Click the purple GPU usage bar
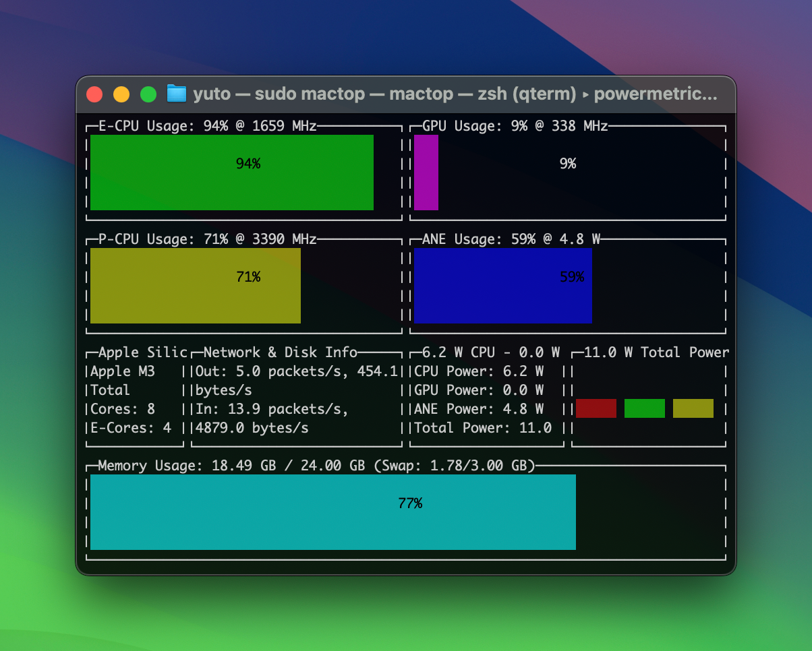The height and width of the screenshot is (651, 812). (426, 173)
